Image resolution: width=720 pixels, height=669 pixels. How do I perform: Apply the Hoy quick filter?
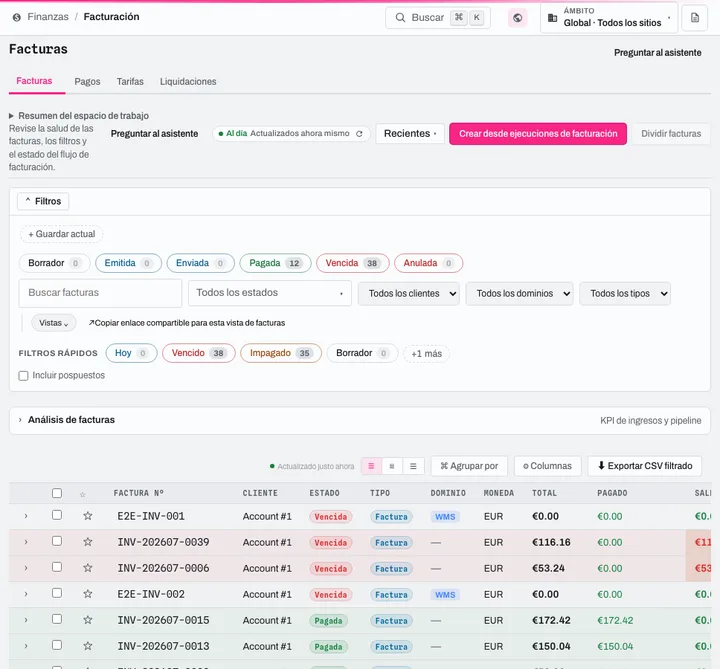coord(131,353)
